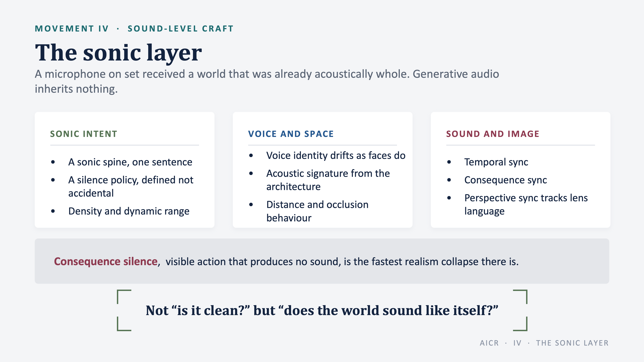The height and width of the screenshot is (362, 644).
Task: Click the "SOUND-LEVEL CRAFT" header text
Action: 180,29
